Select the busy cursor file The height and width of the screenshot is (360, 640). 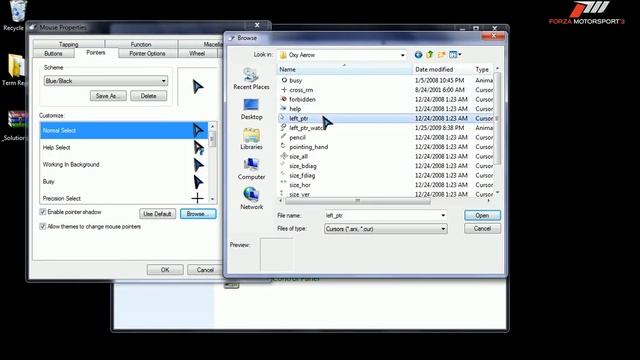[296, 80]
